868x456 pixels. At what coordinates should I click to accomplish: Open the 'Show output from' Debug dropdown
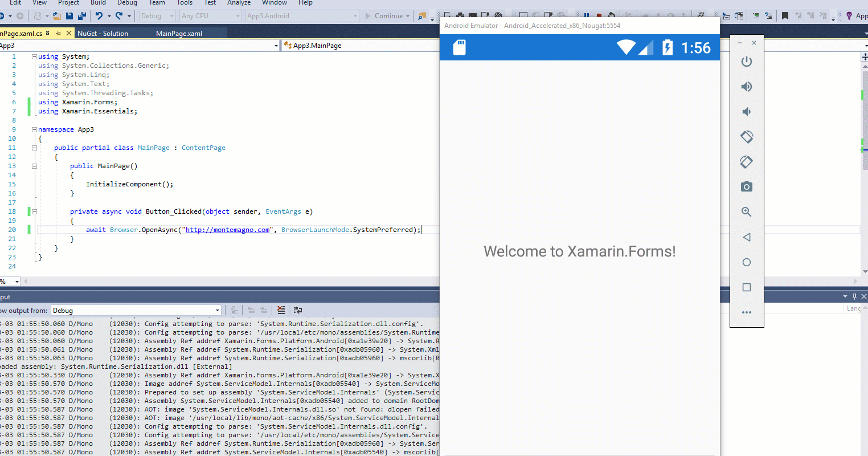[x=136, y=311]
